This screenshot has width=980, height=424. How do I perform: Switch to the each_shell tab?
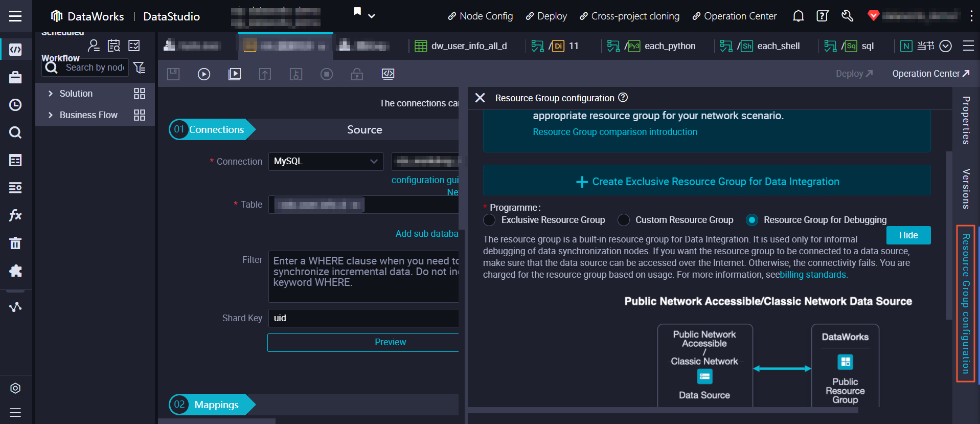(760, 46)
